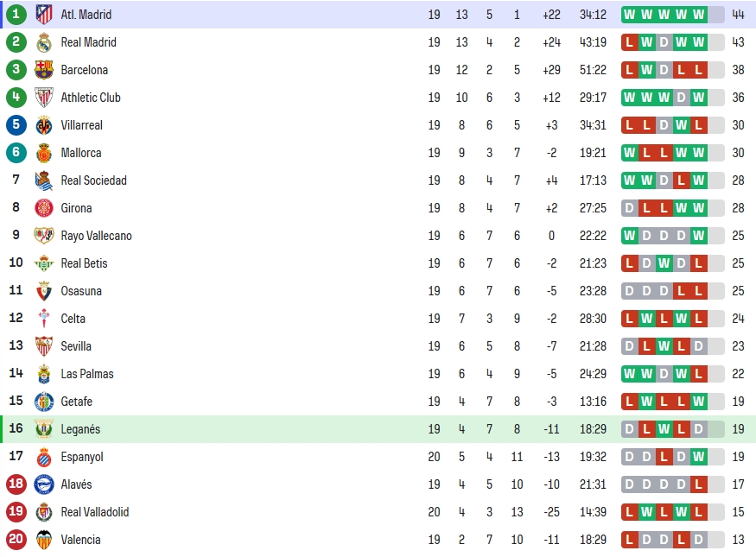Click the Leganés team name
The image size is (756, 557).
80,429
